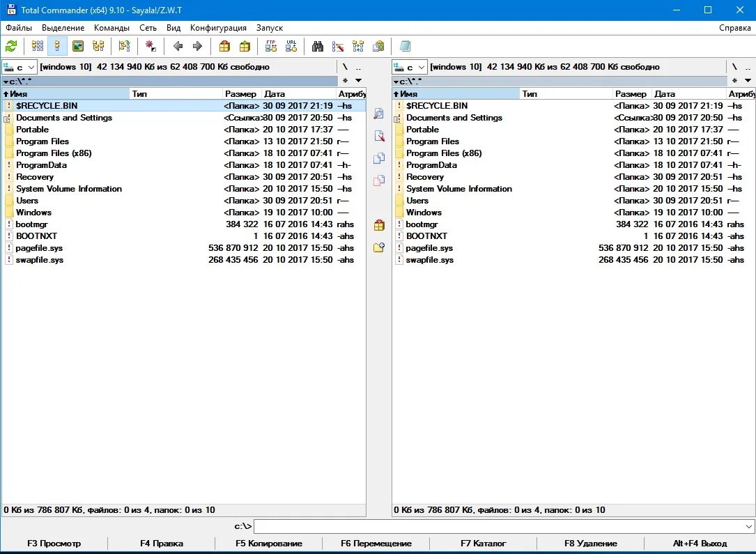Click the middle bar pack archive icon
Viewport: 756px width, 554px height.
379,225
